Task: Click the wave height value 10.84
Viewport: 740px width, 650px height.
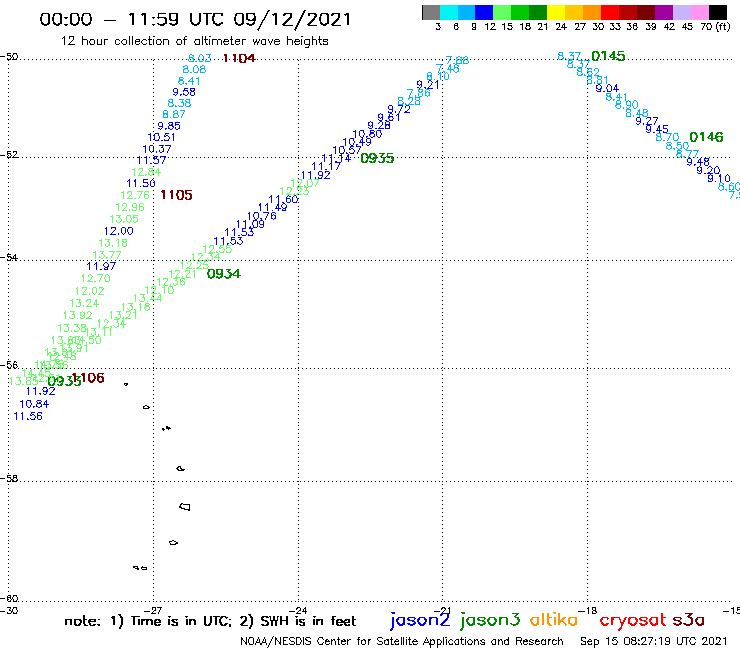Action: tap(34, 404)
